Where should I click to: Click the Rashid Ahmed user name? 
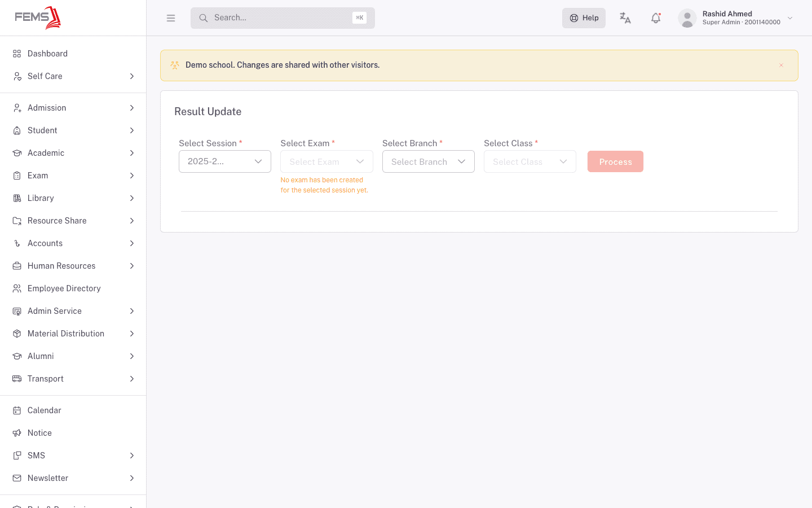coord(727,14)
